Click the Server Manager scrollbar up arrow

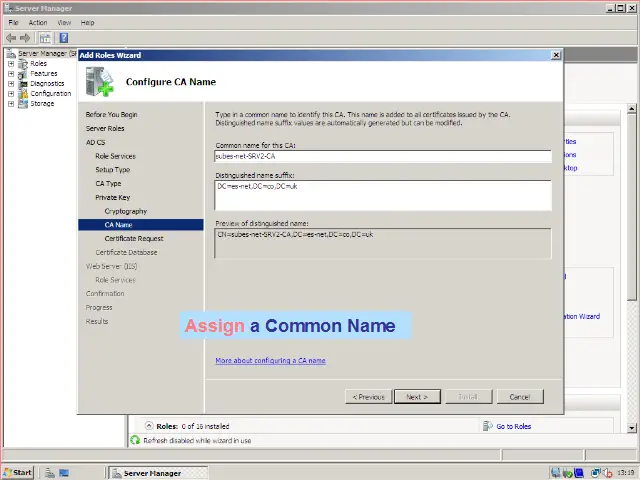(x=632, y=109)
